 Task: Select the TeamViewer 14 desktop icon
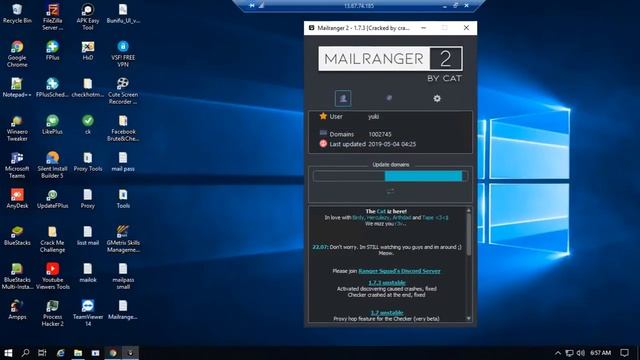[87, 313]
